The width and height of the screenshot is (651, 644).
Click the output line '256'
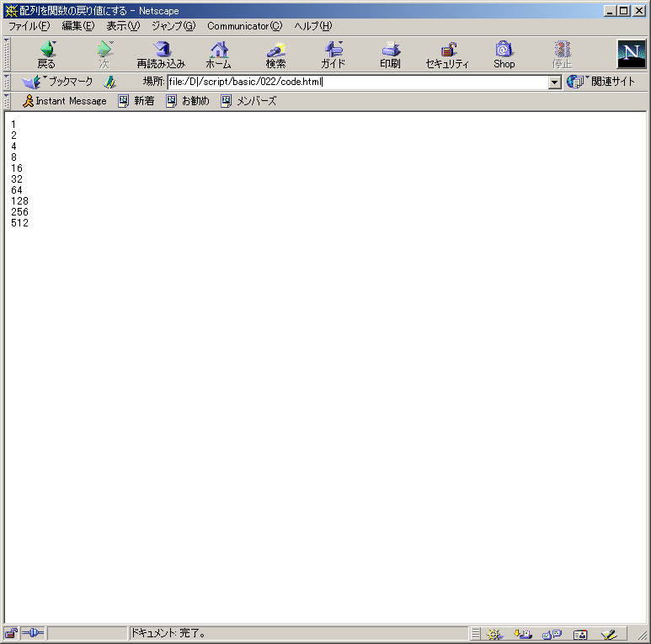[x=19, y=212]
